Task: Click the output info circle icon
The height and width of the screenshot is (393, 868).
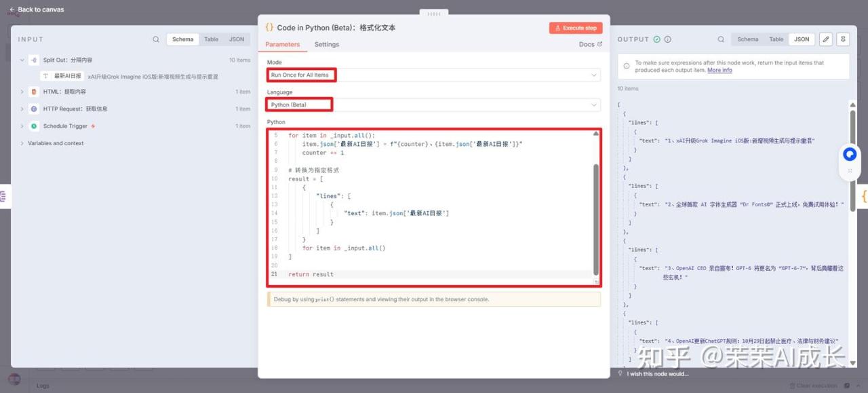Action: pos(668,39)
